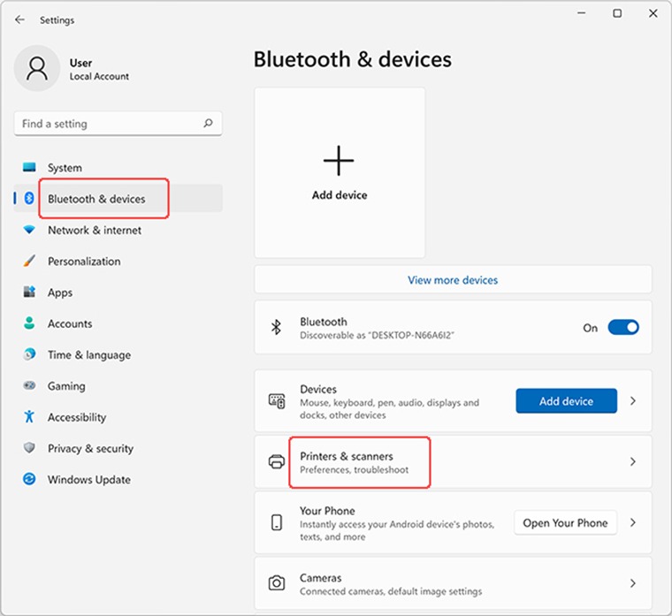Expand the Printers & scanners chevron

[x=633, y=461]
